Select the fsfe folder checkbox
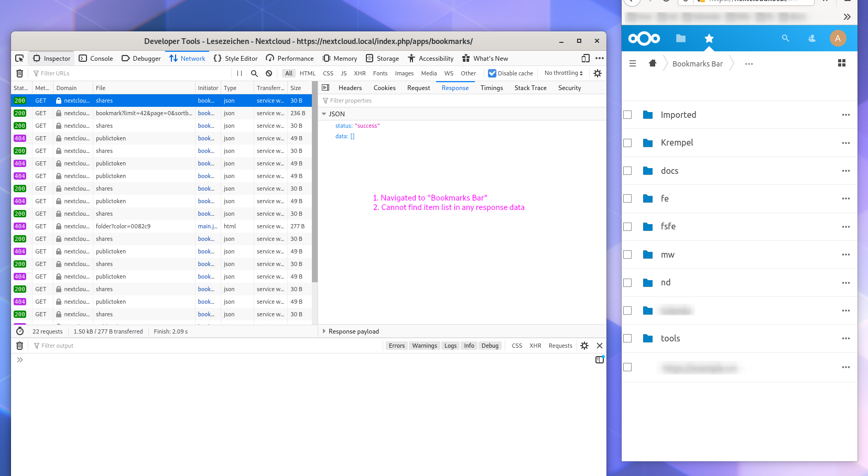The height and width of the screenshot is (476, 868). 627,227
